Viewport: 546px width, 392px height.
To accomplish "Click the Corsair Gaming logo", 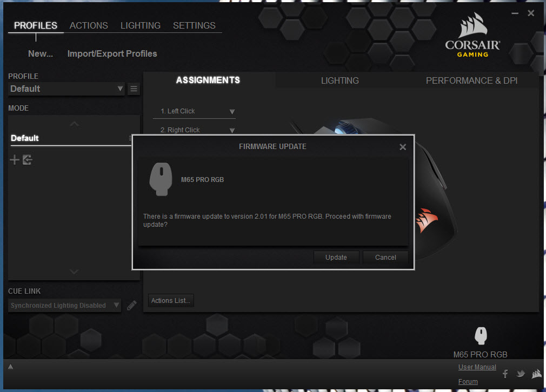I will click(472, 35).
